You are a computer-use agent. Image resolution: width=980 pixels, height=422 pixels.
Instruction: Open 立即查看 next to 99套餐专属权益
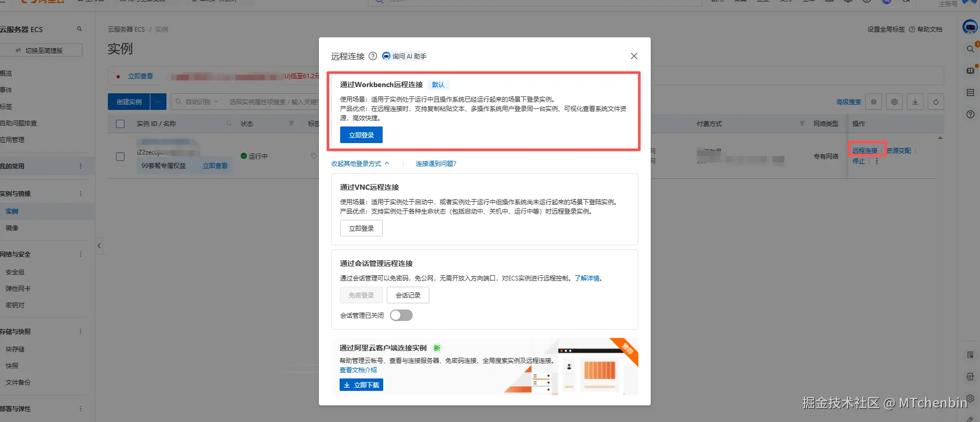(215, 166)
